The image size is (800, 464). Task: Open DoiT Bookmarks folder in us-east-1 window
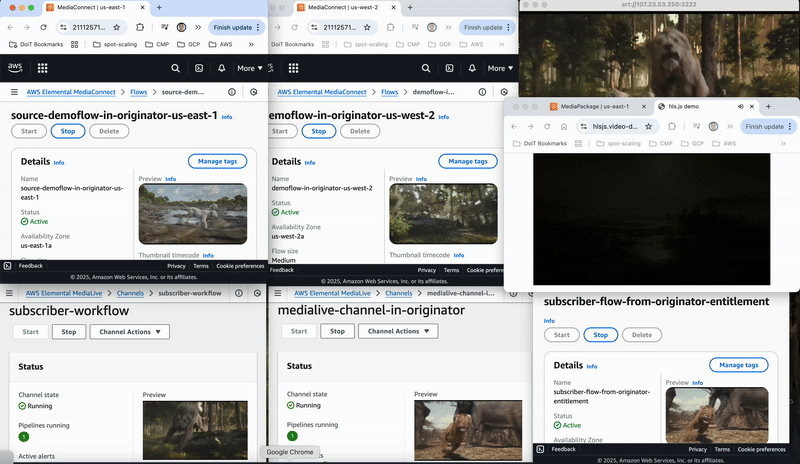point(36,44)
